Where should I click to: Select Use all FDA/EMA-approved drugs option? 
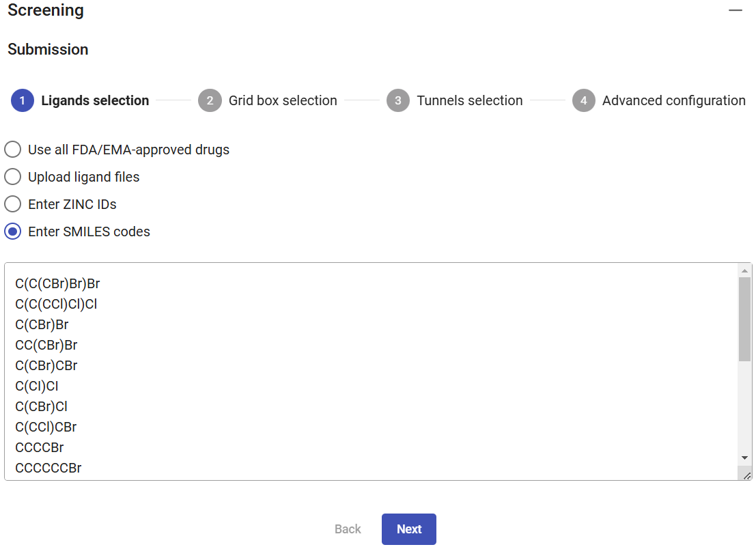(x=13, y=150)
